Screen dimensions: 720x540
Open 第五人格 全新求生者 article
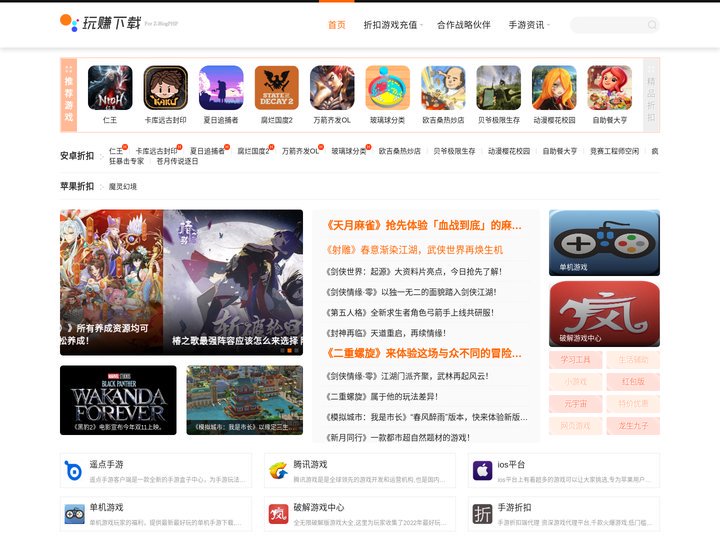[x=410, y=313]
